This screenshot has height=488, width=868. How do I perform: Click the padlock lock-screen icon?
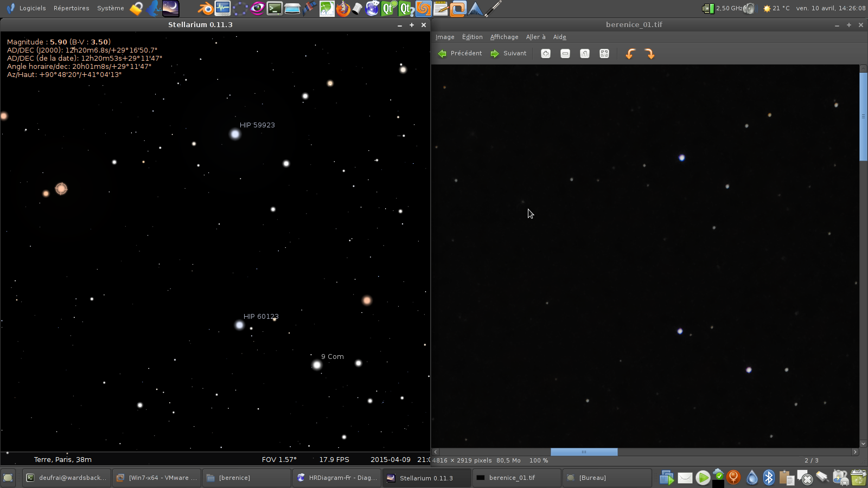point(136,8)
